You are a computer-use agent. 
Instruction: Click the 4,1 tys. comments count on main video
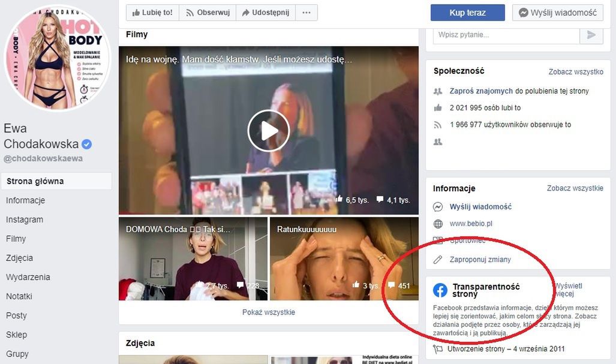point(398,200)
